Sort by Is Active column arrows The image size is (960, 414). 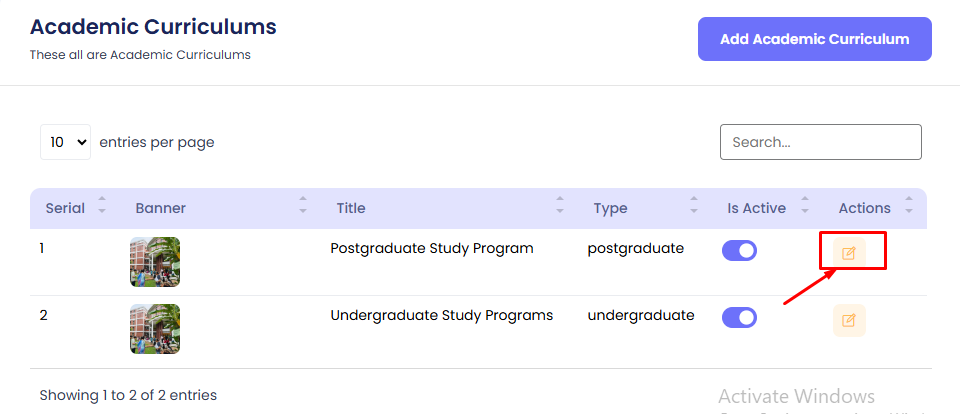[802, 208]
